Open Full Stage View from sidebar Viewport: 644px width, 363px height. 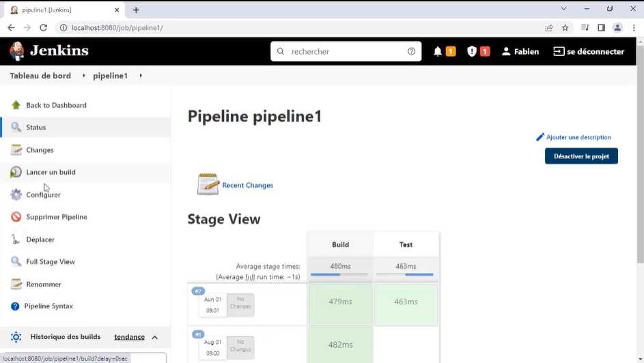pos(85,261)
